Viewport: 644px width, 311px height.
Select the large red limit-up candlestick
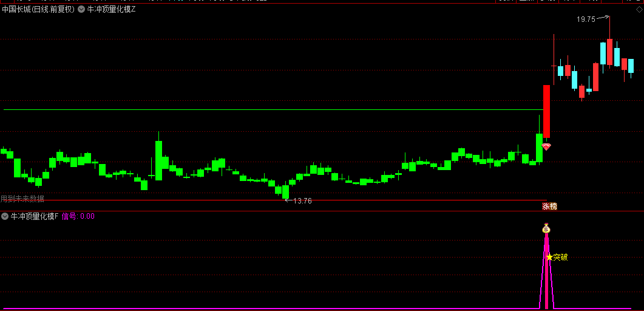(547, 111)
